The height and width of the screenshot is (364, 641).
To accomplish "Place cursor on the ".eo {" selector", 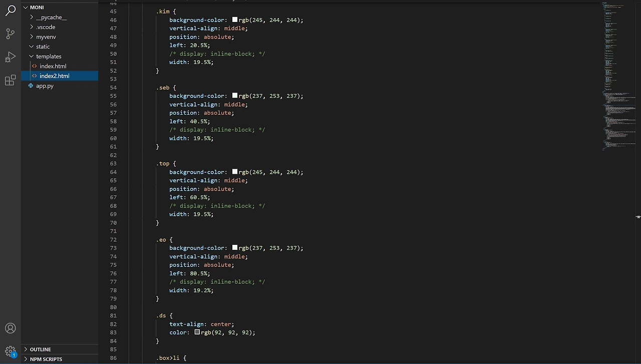I will pyautogui.click(x=164, y=240).
